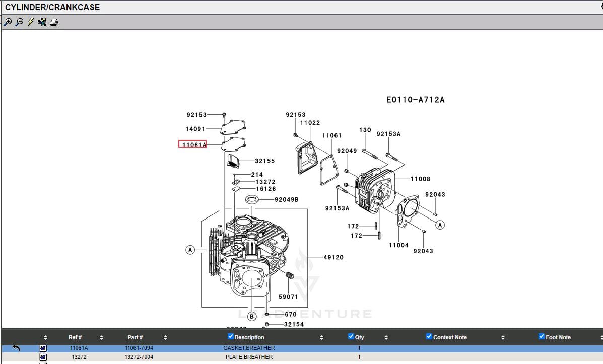
Task: Click the lightning bolt toolbar icon
Action: coord(31,22)
